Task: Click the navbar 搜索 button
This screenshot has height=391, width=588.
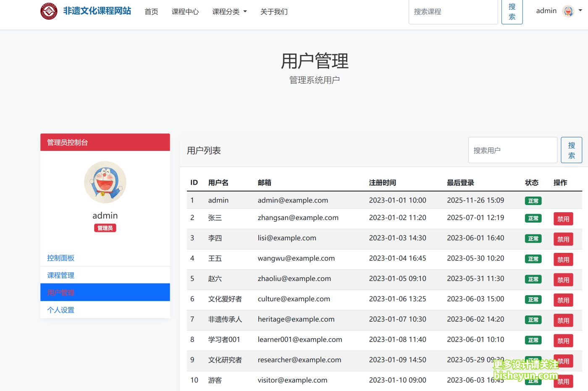Action: (512, 12)
